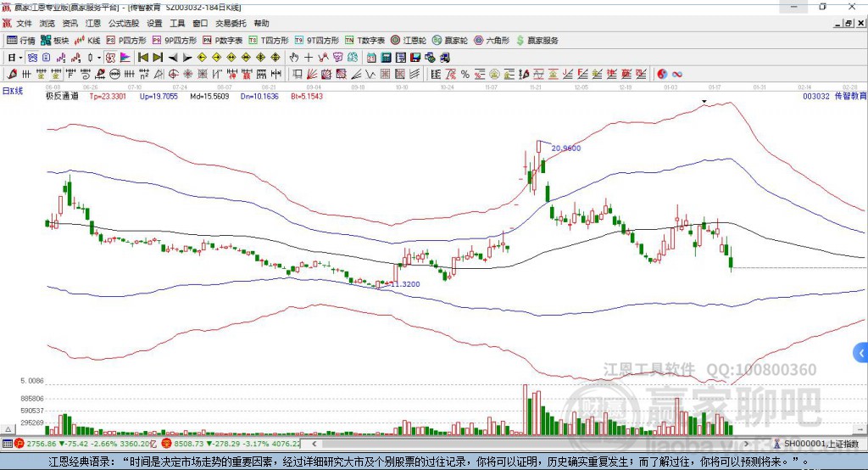868x470 pixels.
Task: Open the P四方形 tool
Action: 126,41
